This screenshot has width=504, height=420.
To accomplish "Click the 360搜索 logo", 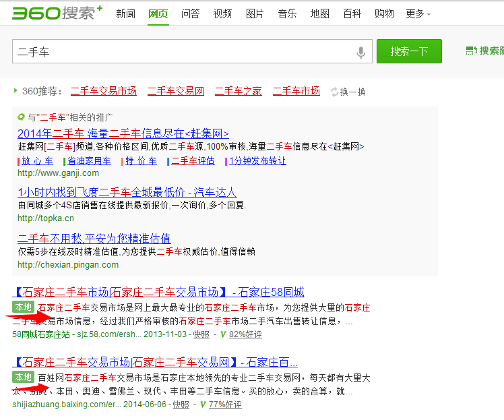I will point(57,13).
